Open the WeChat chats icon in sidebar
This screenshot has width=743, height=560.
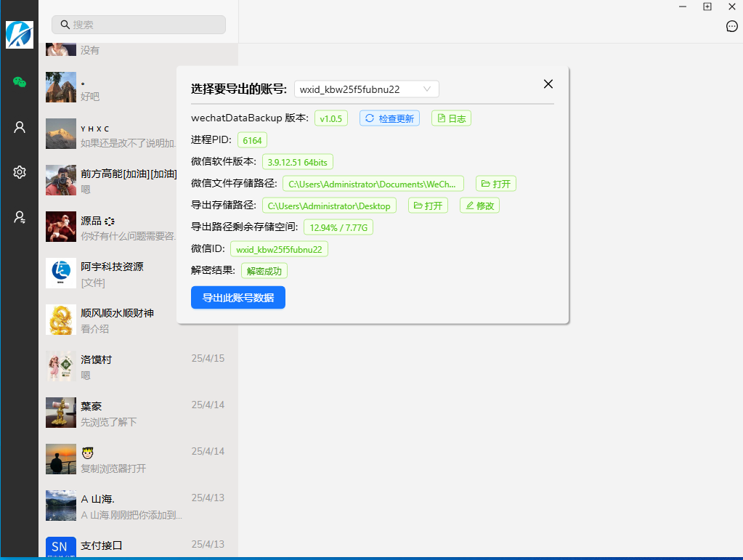coord(20,82)
